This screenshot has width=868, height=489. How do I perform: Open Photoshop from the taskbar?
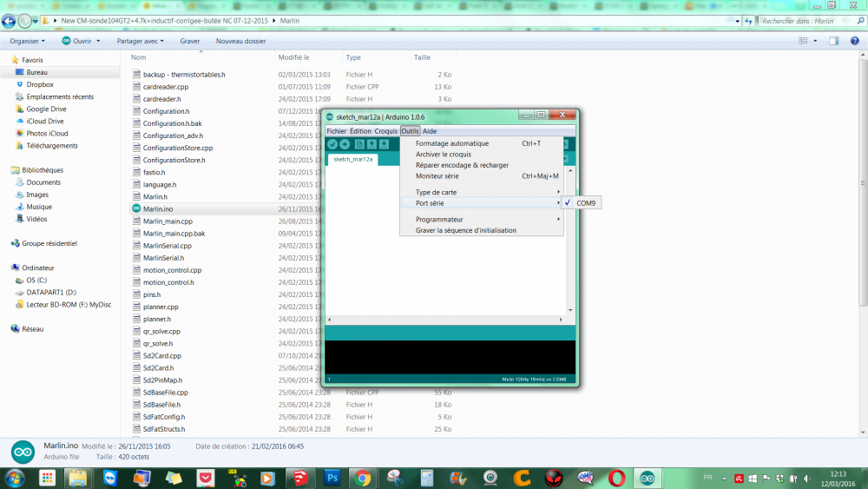pos(331,478)
